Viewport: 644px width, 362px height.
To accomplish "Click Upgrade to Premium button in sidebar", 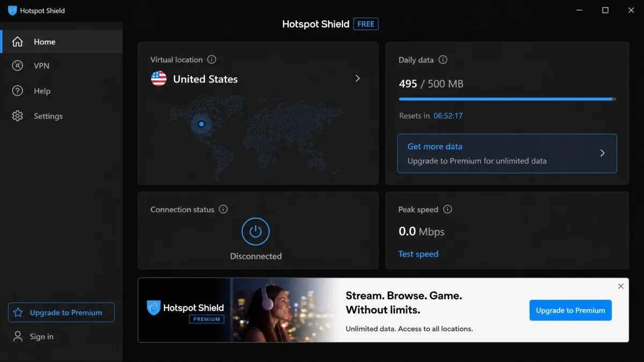I will (x=61, y=313).
